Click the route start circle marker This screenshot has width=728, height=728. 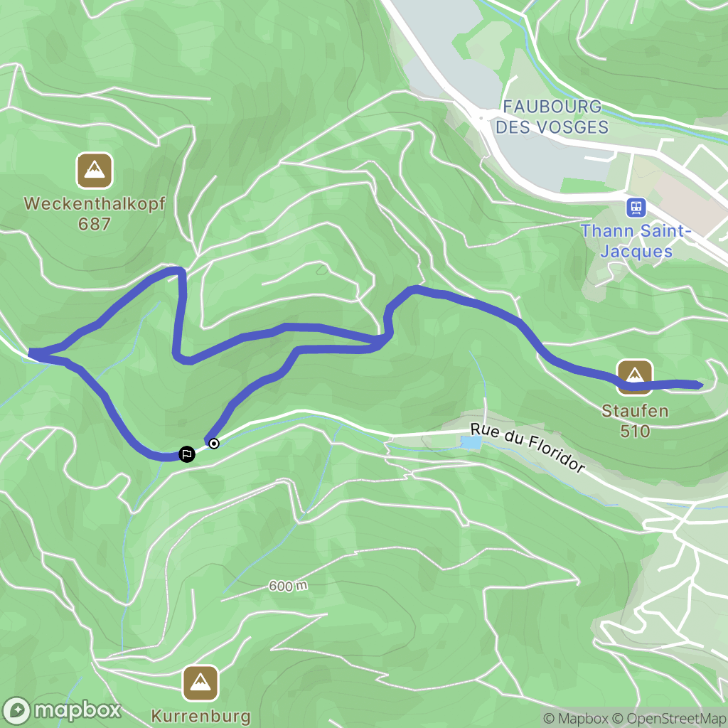point(213,444)
